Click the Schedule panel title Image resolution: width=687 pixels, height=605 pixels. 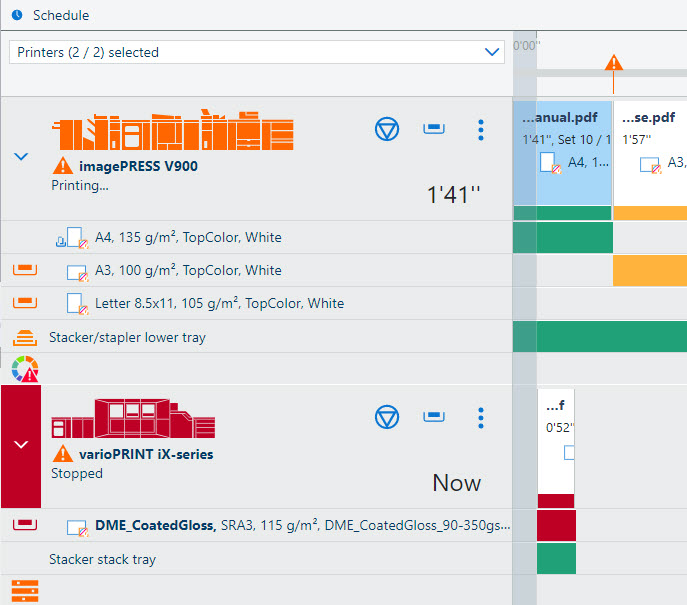61,15
